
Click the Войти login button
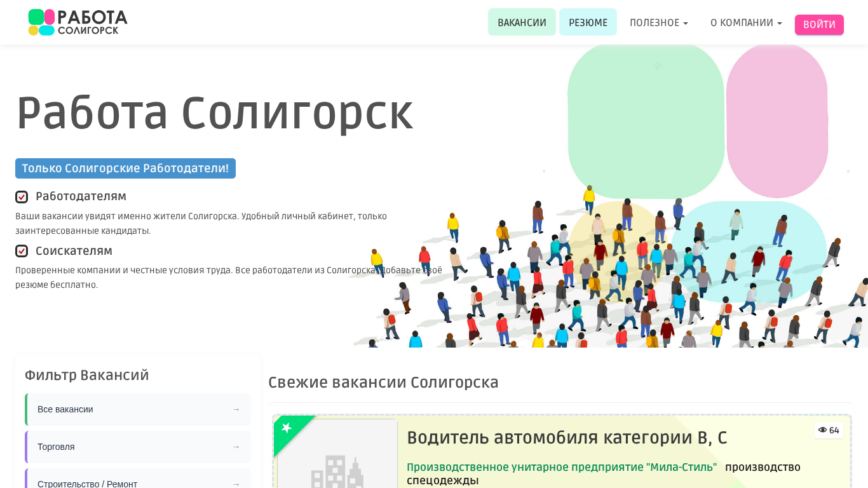click(x=819, y=25)
